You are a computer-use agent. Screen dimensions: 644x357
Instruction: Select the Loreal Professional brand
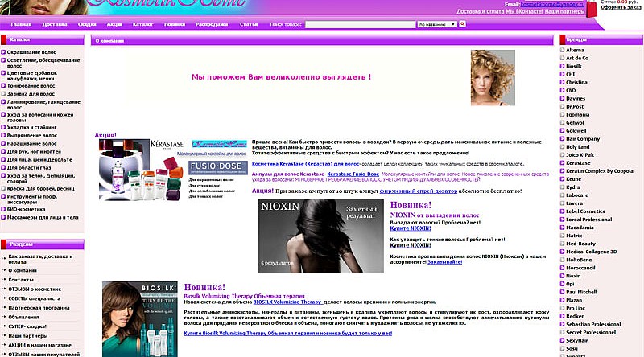click(588, 219)
